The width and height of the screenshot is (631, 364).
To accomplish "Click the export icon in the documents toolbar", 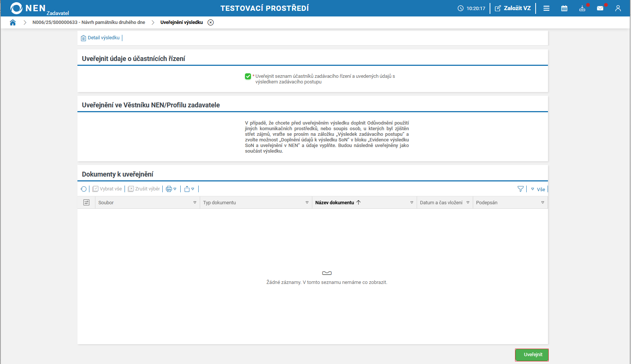I will 187,189.
